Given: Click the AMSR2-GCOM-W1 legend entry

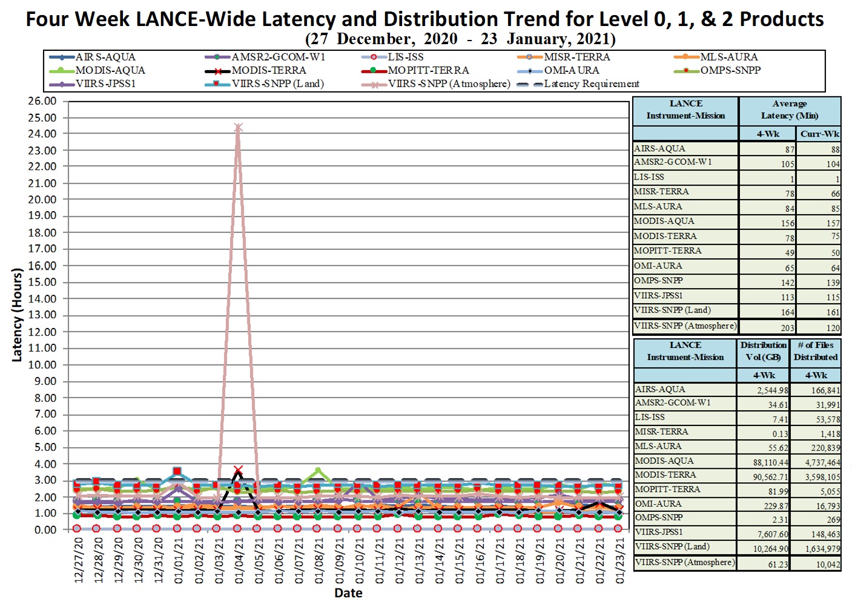Looking at the screenshot, I should point(265,57).
